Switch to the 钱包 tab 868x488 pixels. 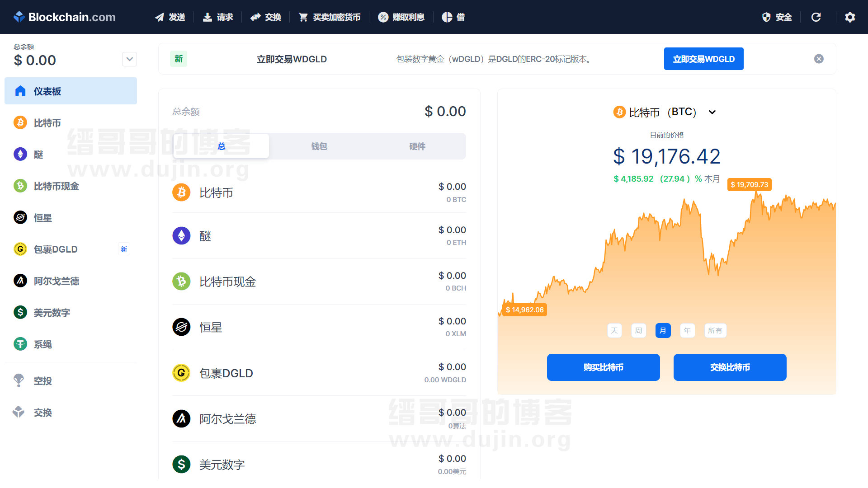[x=319, y=146]
